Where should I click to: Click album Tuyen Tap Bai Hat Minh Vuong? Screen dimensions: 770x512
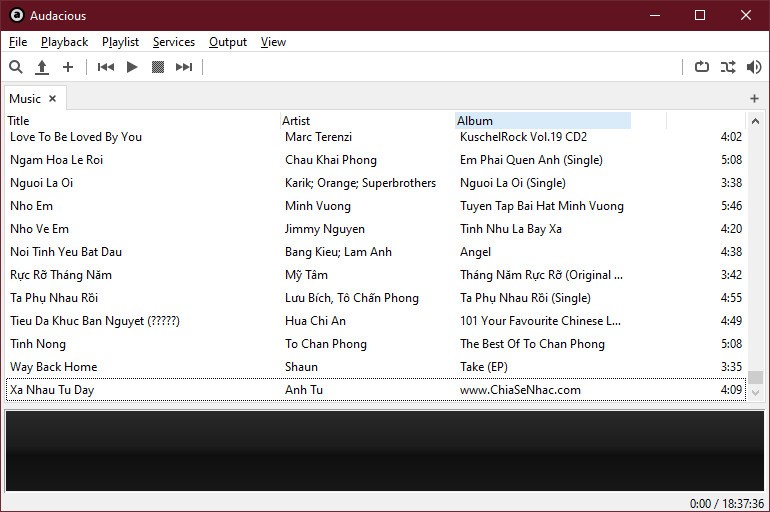pos(542,206)
